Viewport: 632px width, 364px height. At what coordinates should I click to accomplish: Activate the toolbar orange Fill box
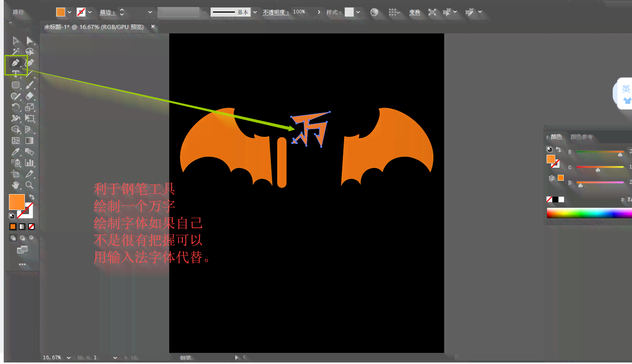click(x=16, y=202)
